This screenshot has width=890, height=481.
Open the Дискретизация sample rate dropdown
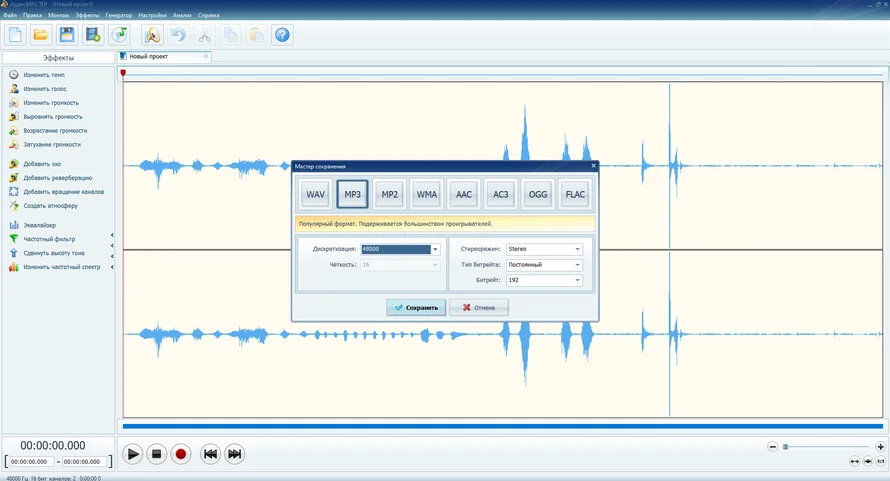point(435,249)
